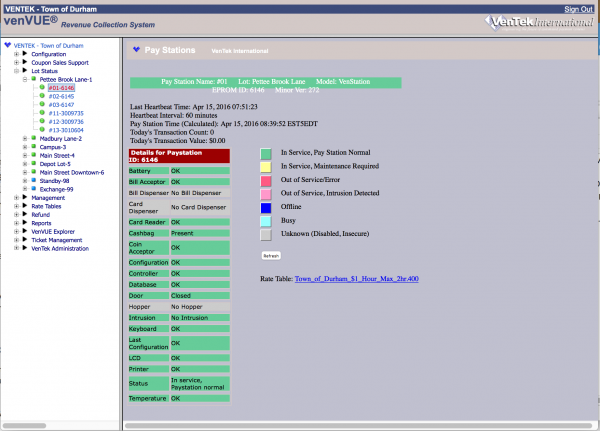Select Lot Status in the tree

(x=44, y=71)
